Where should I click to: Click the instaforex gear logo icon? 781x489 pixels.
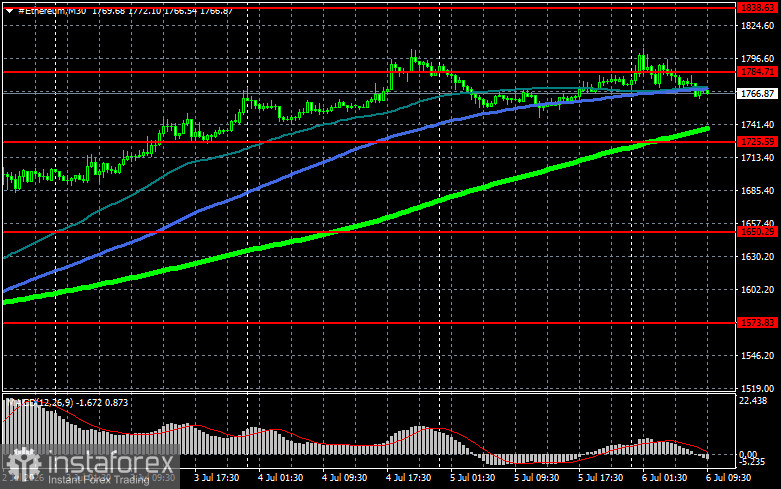click(23, 466)
